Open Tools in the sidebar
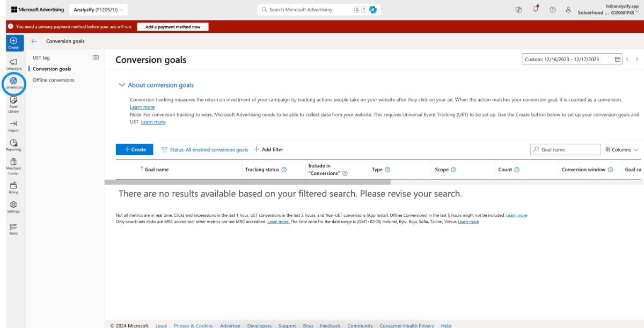This screenshot has width=644, height=328. point(13,229)
